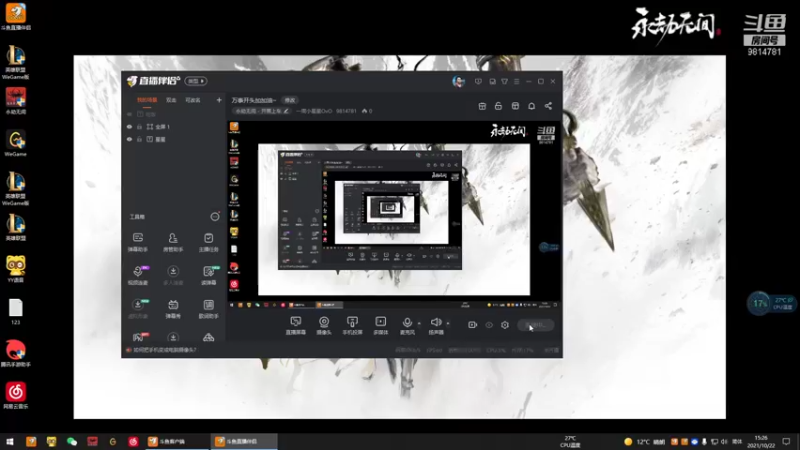Toggle visibility eye of 全屏 1 source
The width and height of the screenshot is (800, 450).
pyautogui.click(x=129, y=127)
